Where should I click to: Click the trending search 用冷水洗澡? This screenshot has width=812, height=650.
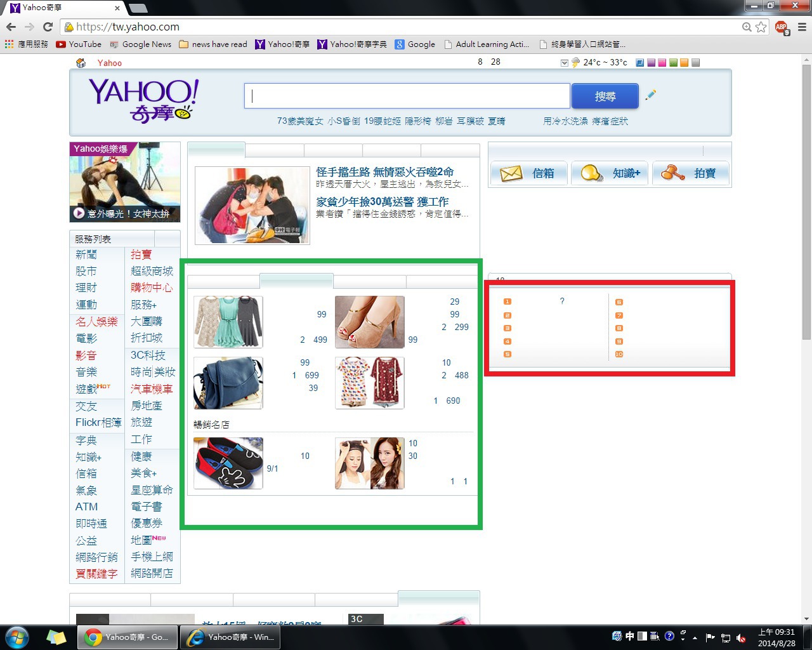[565, 121]
